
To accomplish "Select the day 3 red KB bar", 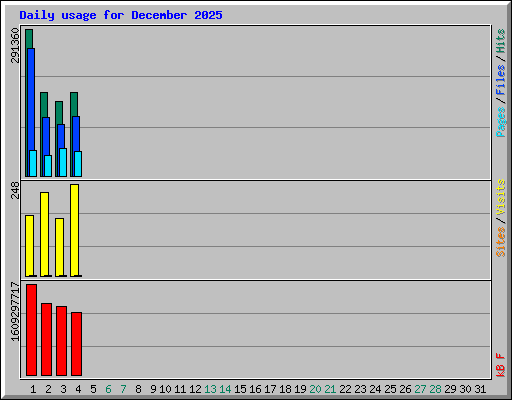I will (x=61, y=341).
